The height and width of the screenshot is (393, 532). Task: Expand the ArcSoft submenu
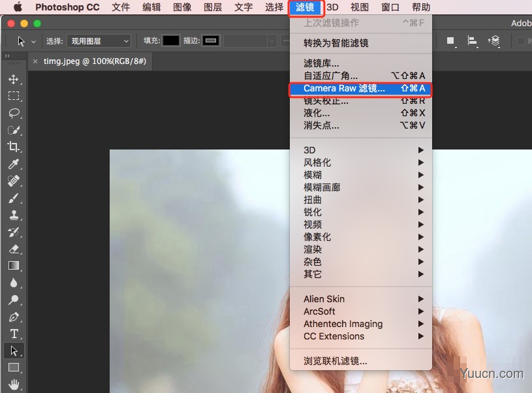360,311
